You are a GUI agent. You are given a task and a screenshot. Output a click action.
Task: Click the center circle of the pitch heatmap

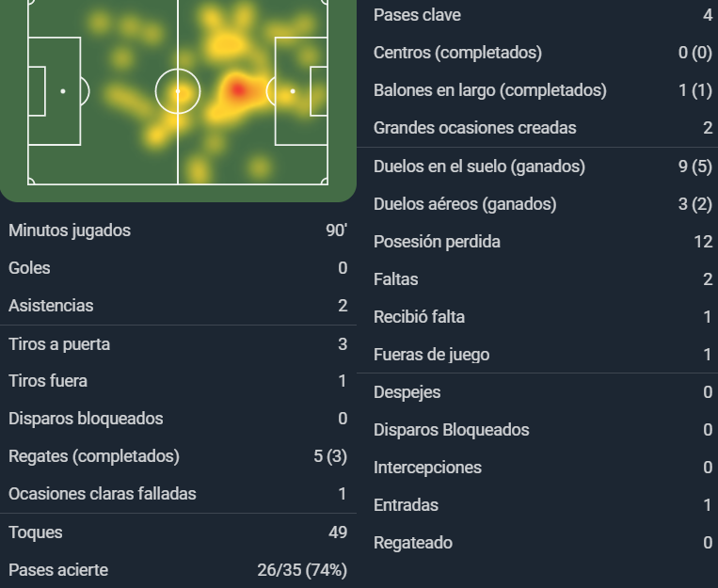point(178,91)
